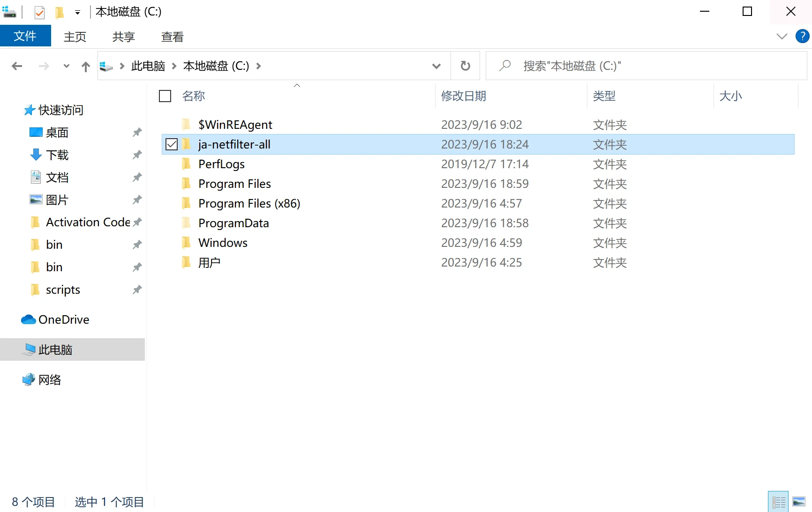Select the ProgramData folder icon
Viewport: 812px width, 512px height.
pyautogui.click(x=186, y=223)
